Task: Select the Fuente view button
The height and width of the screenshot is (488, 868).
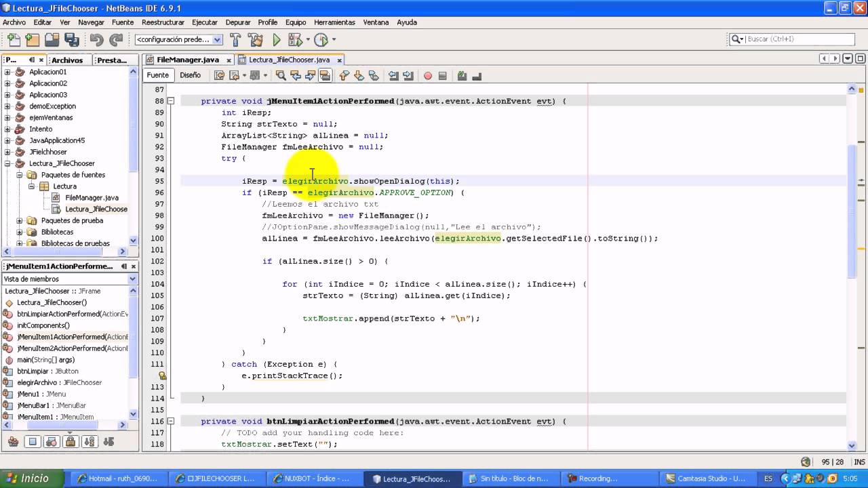Action: 158,75
